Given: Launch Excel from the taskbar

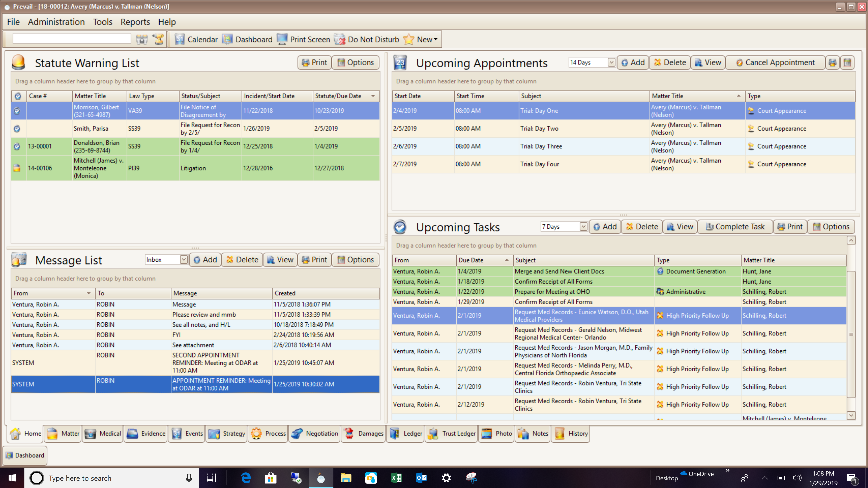Looking at the screenshot, I should (x=396, y=478).
